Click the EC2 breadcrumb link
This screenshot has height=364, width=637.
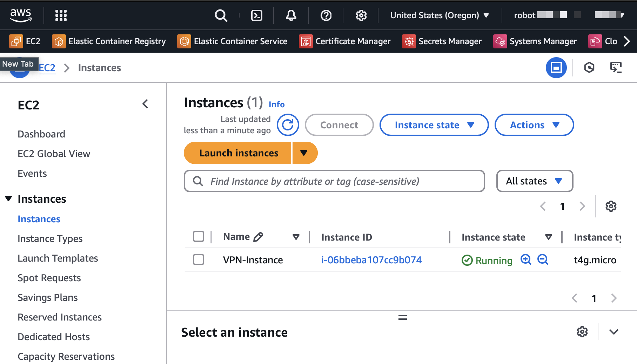47,68
